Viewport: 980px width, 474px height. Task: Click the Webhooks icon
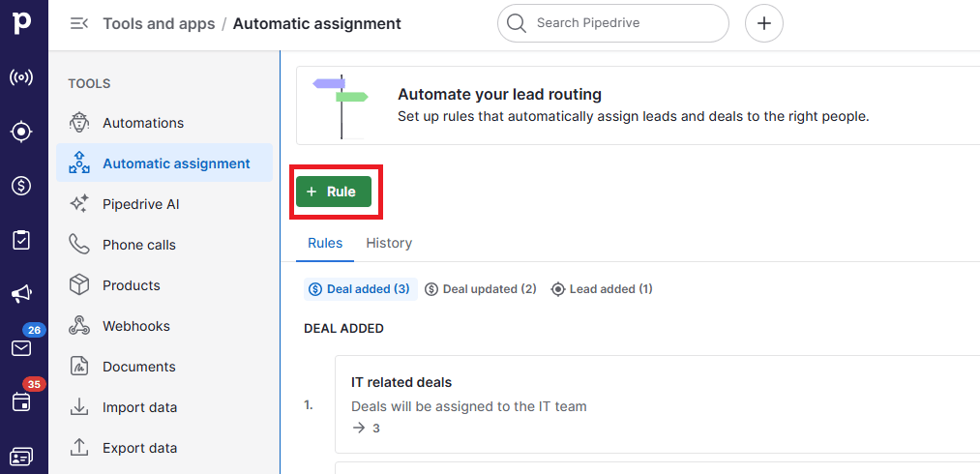(79, 326)
